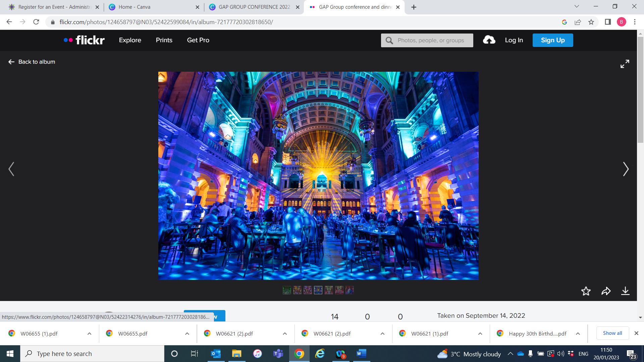This screenshot has height=362, width=644.
Task: Open Chrome tab search dropdown
Action: (577, 6)
